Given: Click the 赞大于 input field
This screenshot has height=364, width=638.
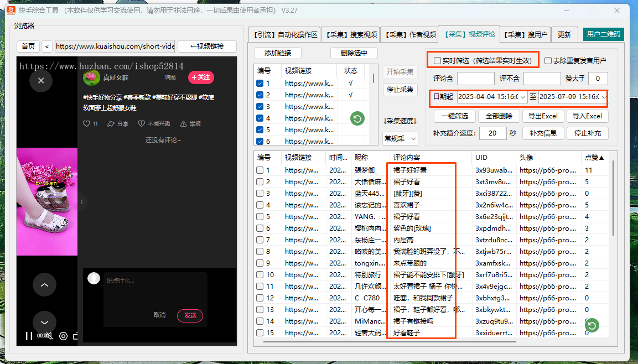Looking at the screenshot, I should click(598, 78).
